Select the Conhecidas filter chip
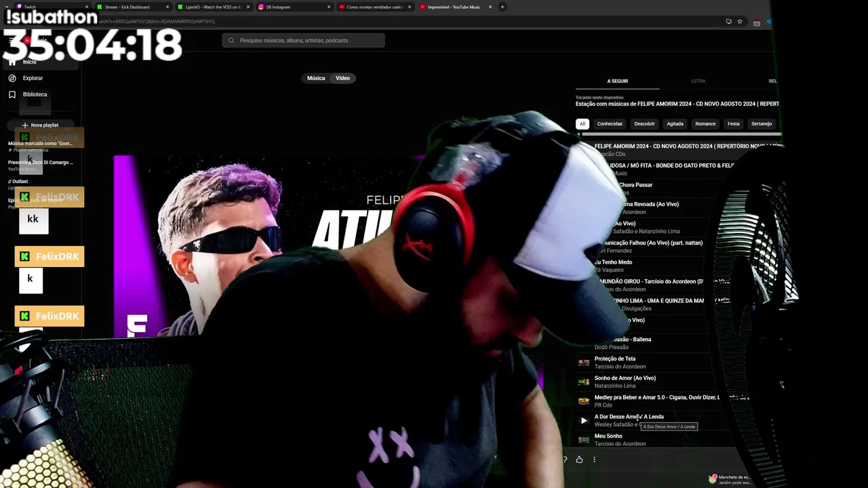The width and height of the screenshot is (868, 488). click(x=610, y=124)
